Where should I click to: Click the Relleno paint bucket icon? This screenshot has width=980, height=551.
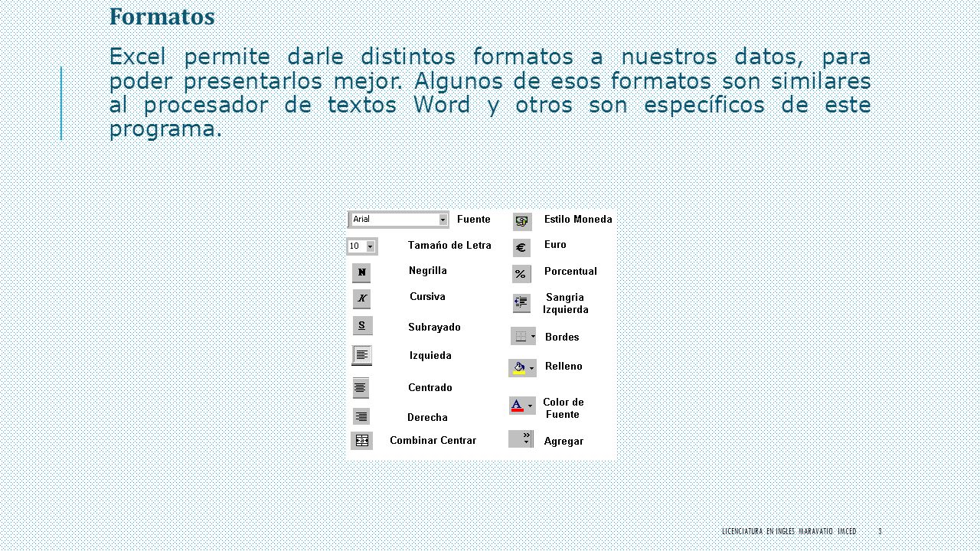coord(518,368)
